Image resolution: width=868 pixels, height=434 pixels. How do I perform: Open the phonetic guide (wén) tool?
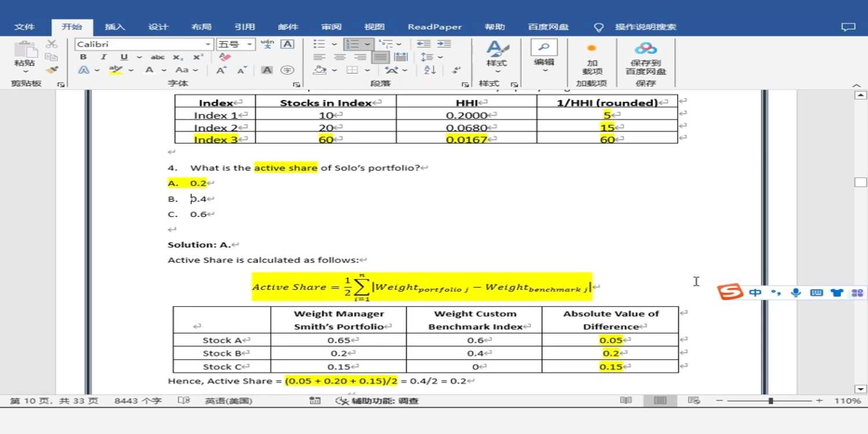click(x=267, y=45)
